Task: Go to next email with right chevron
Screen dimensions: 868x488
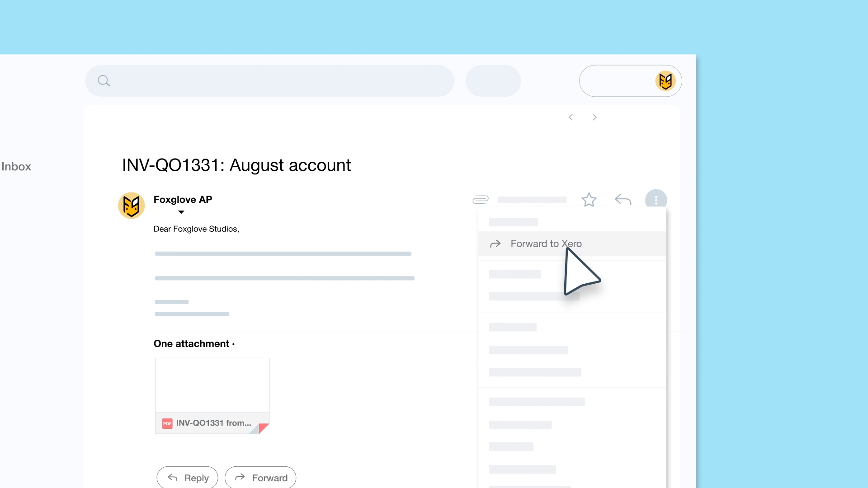Action: (594, 117)
